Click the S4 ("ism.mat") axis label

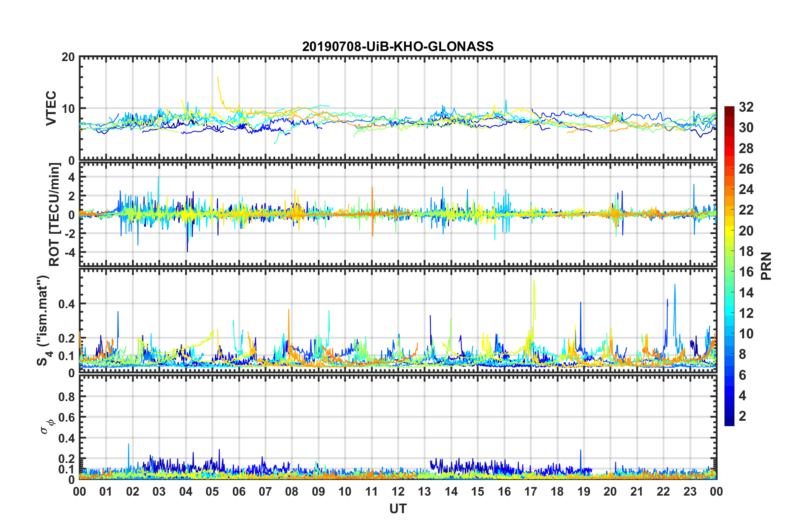click(43, 320)
